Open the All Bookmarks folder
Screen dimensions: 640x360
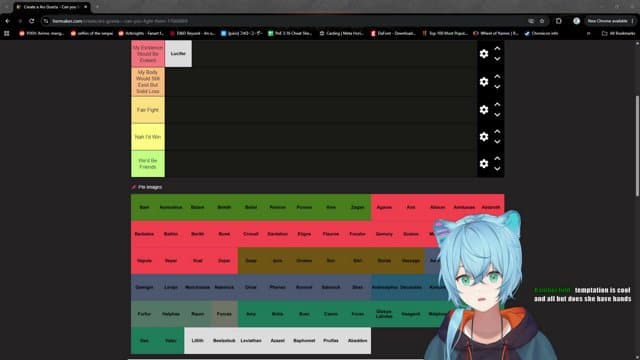(618, 33)
